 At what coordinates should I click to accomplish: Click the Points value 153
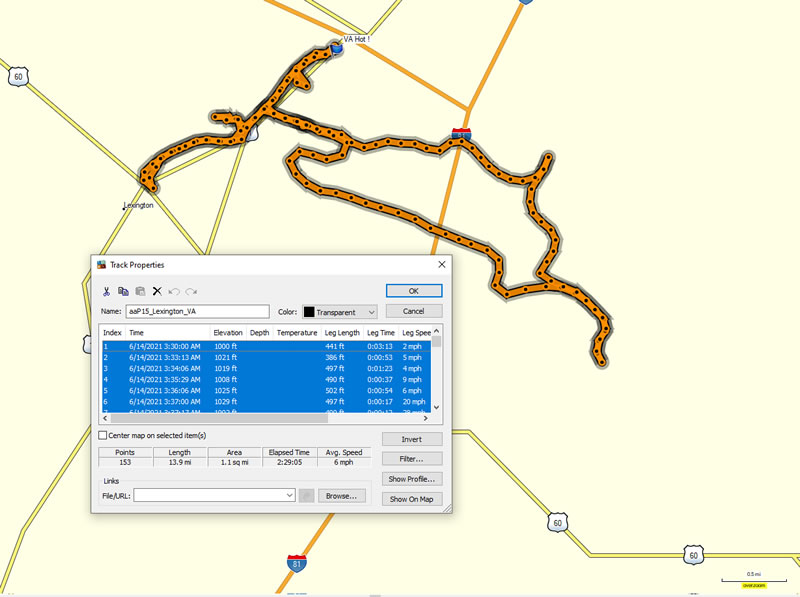(x=125, y=462)
